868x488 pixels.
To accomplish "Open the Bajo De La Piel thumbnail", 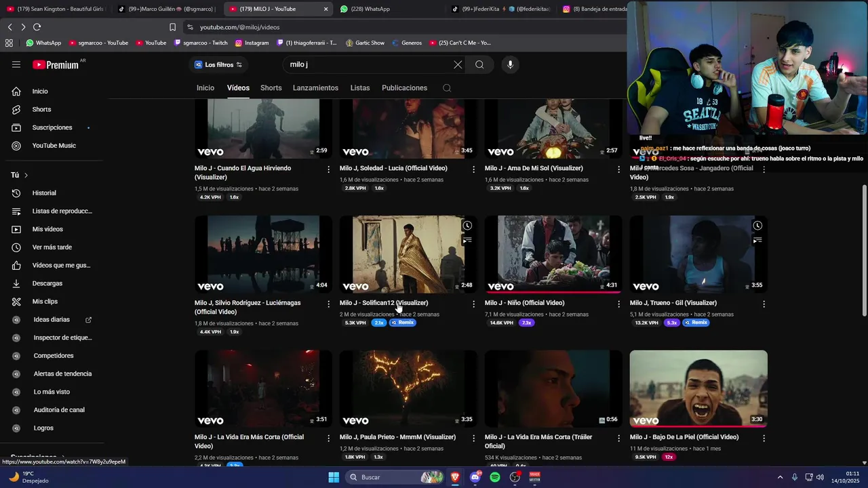I will [698, 388].
